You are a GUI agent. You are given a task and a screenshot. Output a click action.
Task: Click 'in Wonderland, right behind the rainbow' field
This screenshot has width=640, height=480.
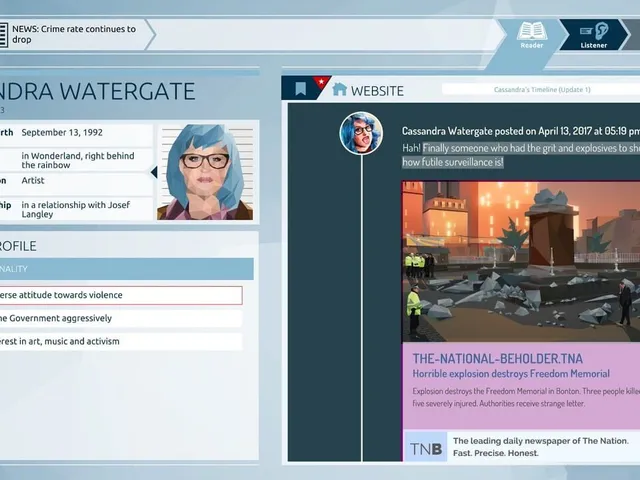[78, 160]
